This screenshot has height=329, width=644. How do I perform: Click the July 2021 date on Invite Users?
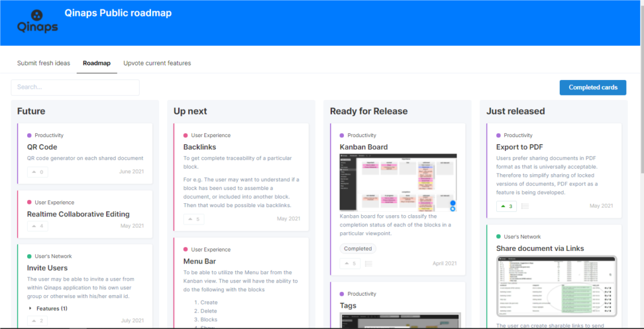tap(133, 321)
